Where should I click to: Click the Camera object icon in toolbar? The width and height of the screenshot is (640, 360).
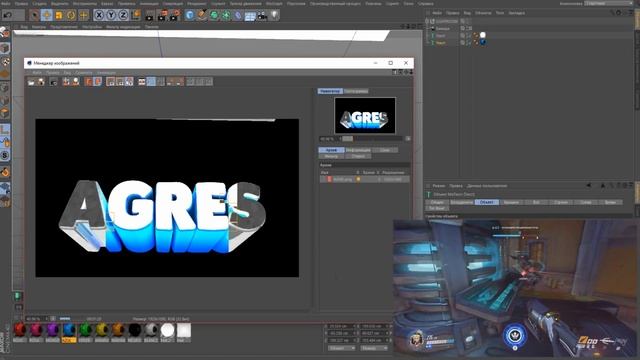pos(262,16)
